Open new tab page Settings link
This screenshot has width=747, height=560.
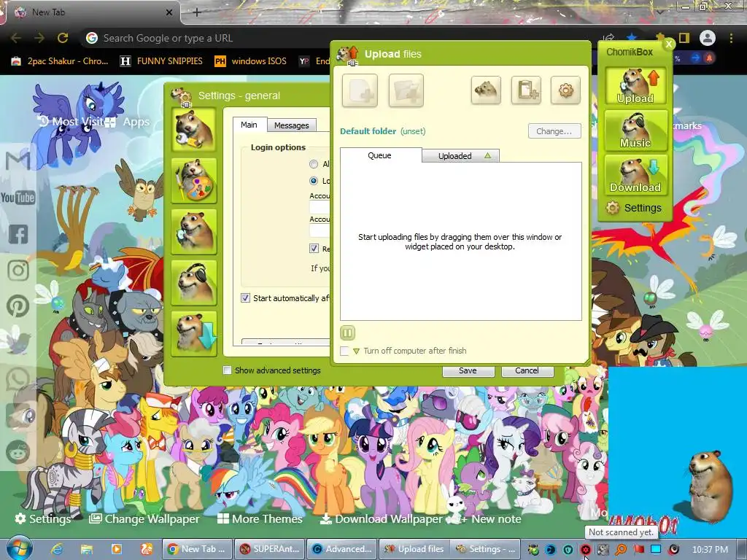[43, 518]
